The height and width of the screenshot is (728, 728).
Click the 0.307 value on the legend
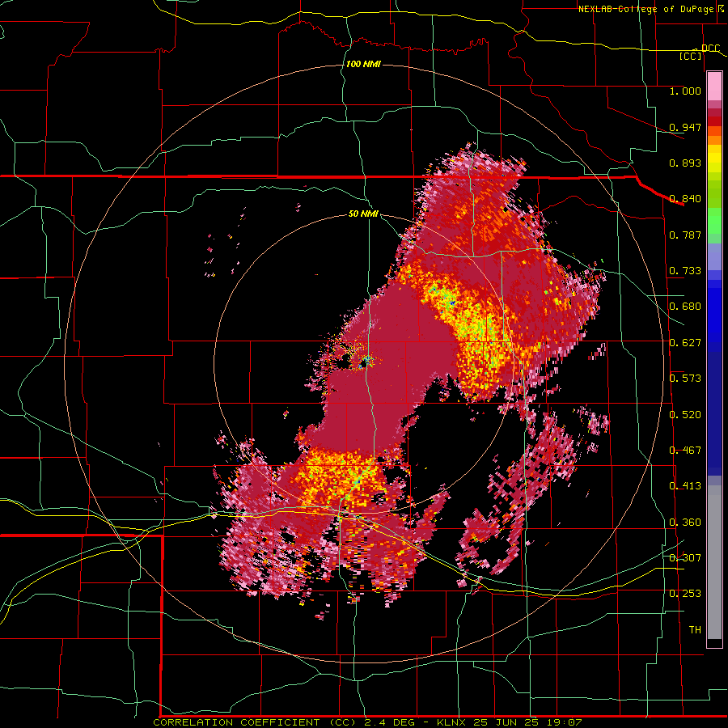685,558
